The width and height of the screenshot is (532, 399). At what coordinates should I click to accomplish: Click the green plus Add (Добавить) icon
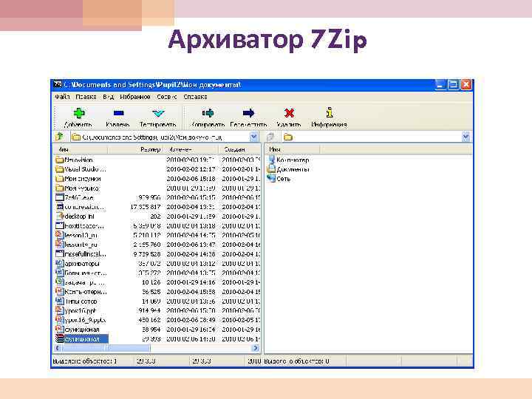pyautogui.click(x=79, y=113)
